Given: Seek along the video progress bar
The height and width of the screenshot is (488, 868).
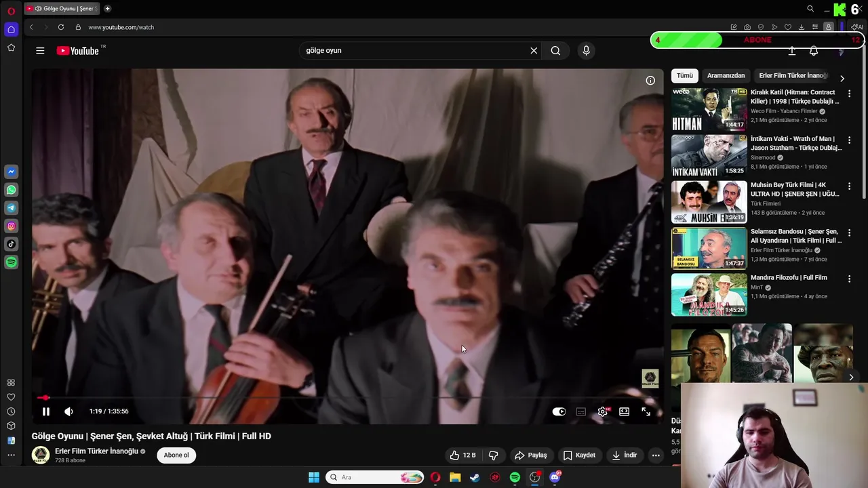Looking at the screenshot, I should pyautogui.click(x=347, y=398).
